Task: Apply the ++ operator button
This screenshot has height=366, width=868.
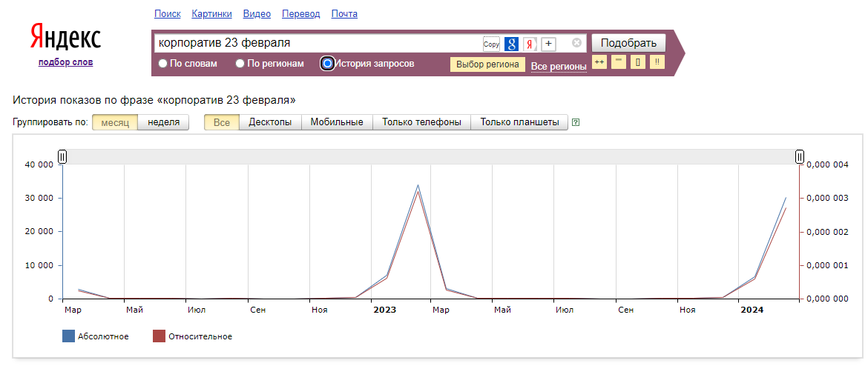Action: coord(599,62)
